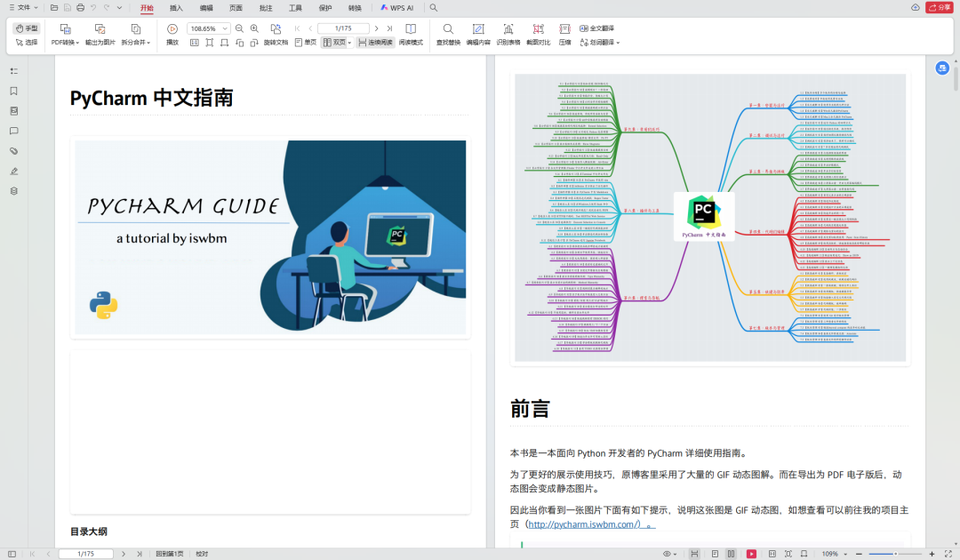Image resolution: width=960 pixels, height=560 pixels.
Task: Switch to 单页 single page view
Action: click(x=306, y=43)
